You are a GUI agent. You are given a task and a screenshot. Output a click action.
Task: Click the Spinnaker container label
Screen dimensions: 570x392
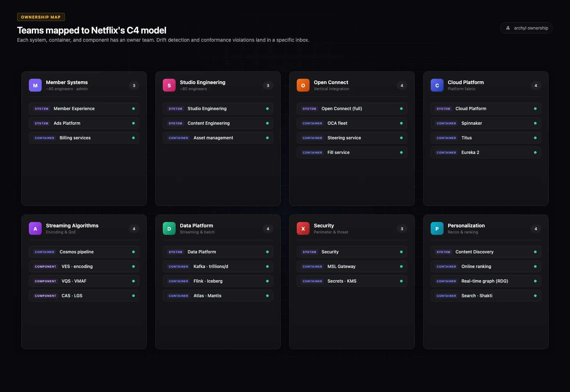[472, 123]
